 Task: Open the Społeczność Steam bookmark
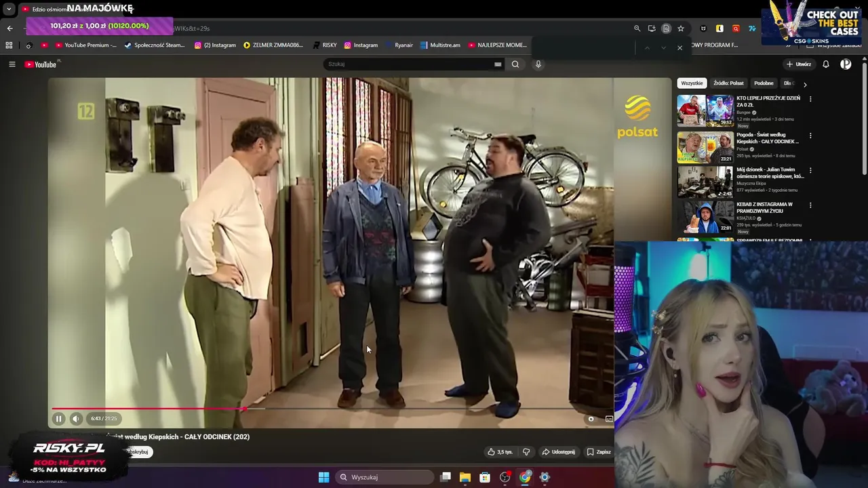pyautogui.click(x=155, y=45)
